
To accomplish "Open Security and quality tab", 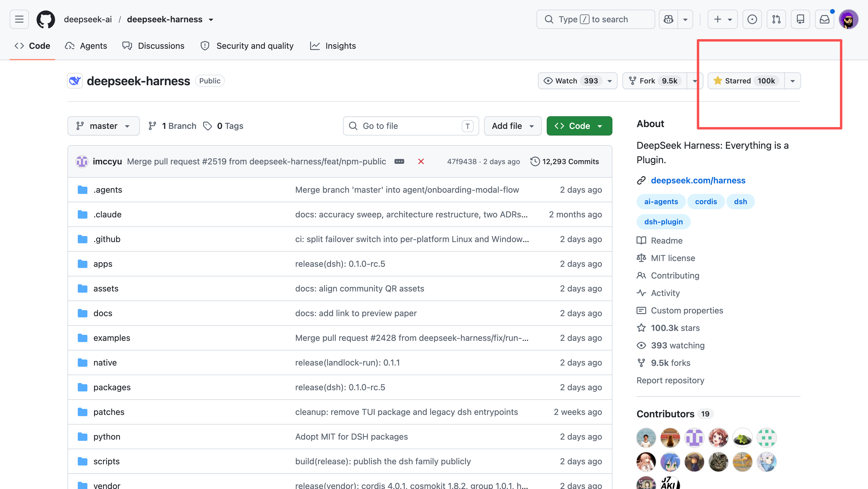I will tap(247, 46).
